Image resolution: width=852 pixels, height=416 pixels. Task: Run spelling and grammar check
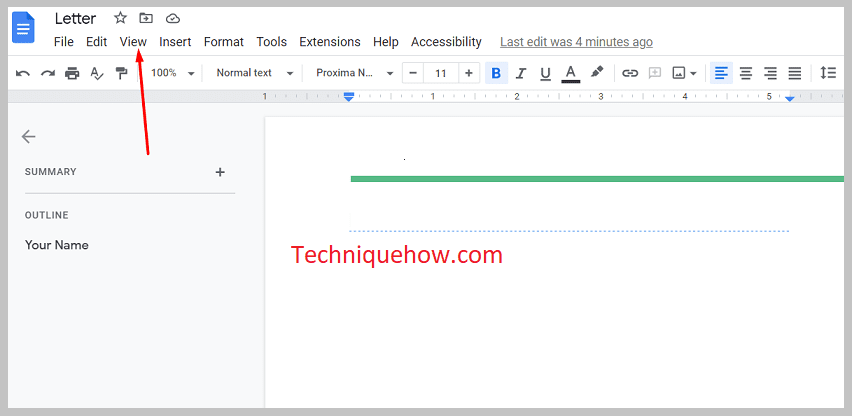click(97, 73)
